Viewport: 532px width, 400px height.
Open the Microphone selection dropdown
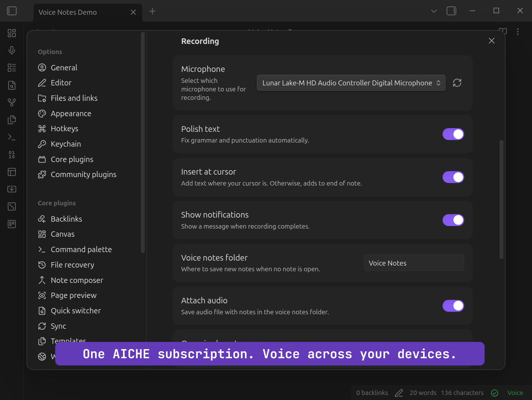tap(351, 83)
